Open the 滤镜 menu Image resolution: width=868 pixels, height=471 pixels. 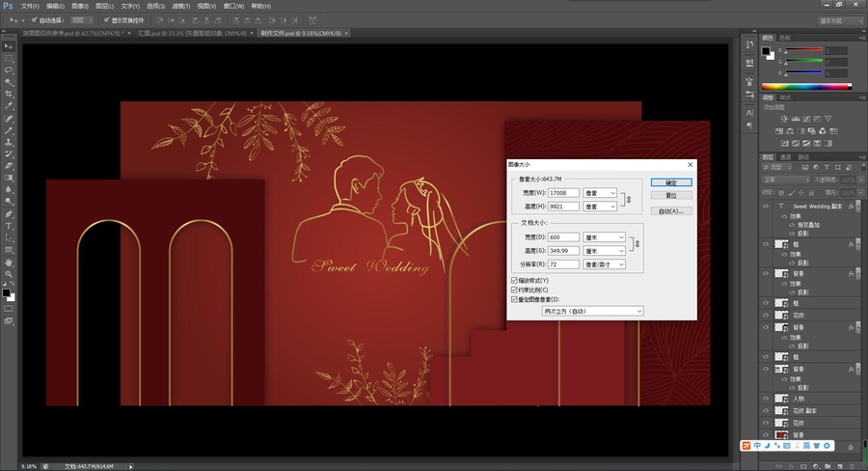(x=180, y=6)
